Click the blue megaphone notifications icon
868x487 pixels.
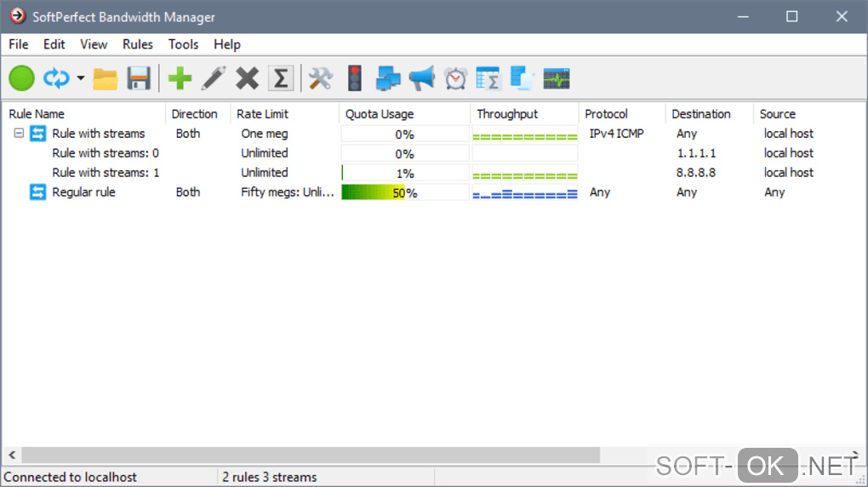pos(422,78)
